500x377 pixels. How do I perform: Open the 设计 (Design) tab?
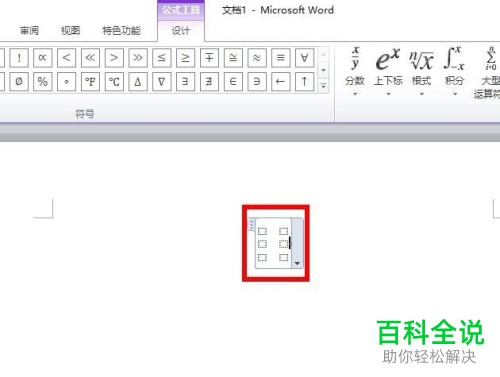point(181,31)
